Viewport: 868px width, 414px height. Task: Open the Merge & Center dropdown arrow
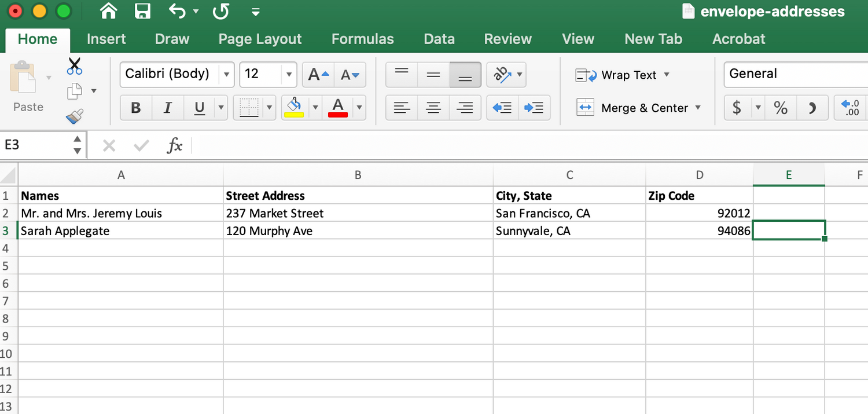[x=698, y=108]
